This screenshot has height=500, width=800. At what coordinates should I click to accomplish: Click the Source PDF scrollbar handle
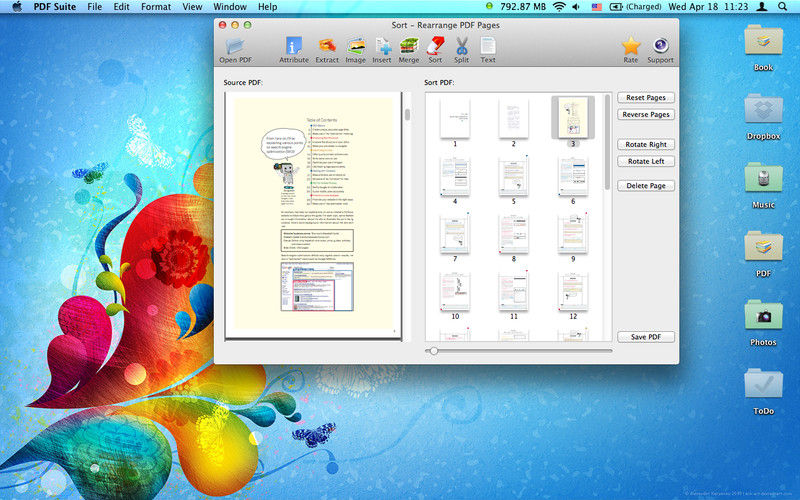tap(407, 114)
